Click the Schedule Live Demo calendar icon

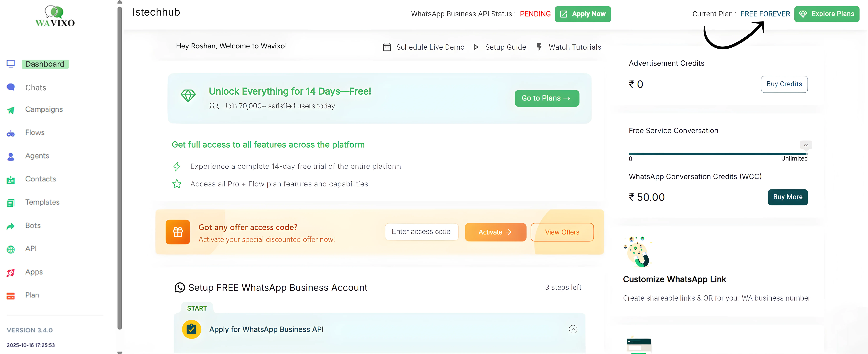(387, 47)
